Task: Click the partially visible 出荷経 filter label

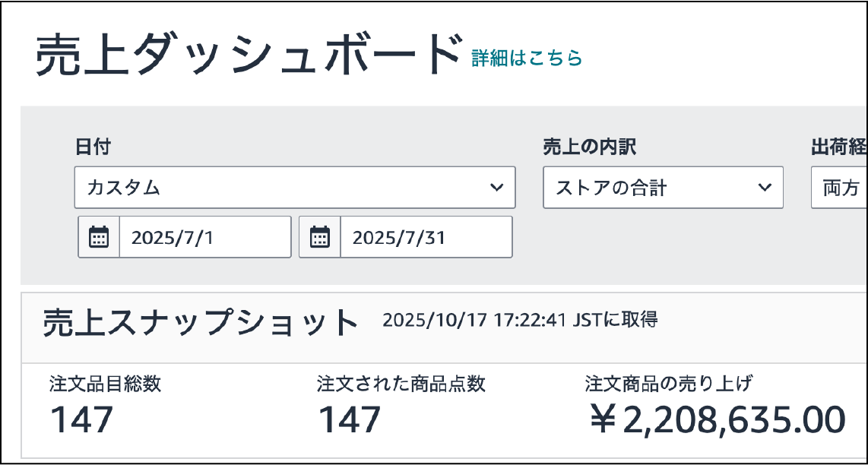Action: pyautogui.click(x=839, y=147)
